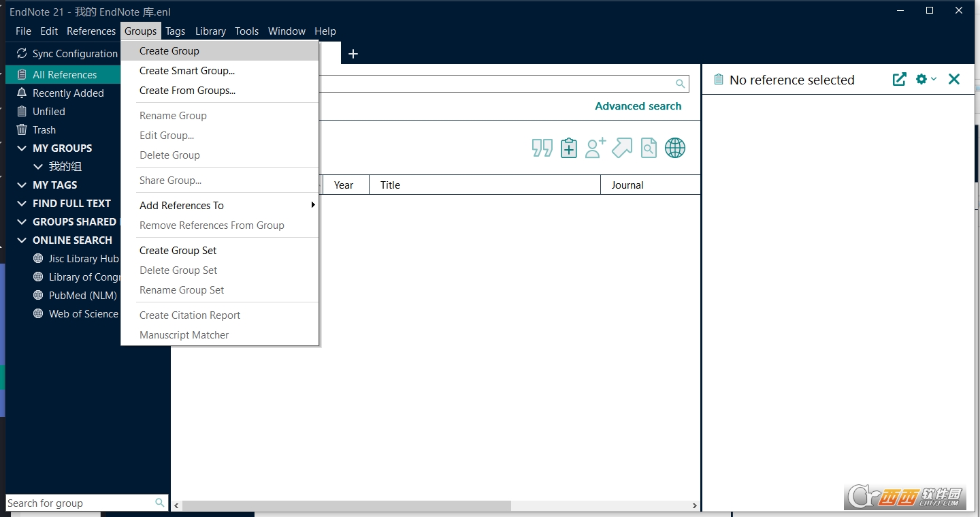Close the open Groups menu
The width and height of the screenshot is (980, 517).
click(x=141, y=31)
